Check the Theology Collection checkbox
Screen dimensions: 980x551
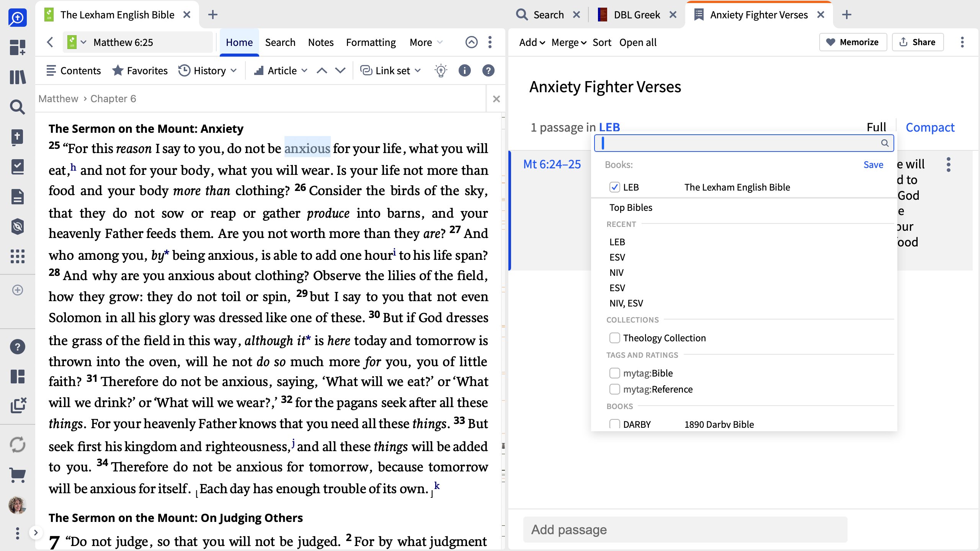tap(614, 338)
